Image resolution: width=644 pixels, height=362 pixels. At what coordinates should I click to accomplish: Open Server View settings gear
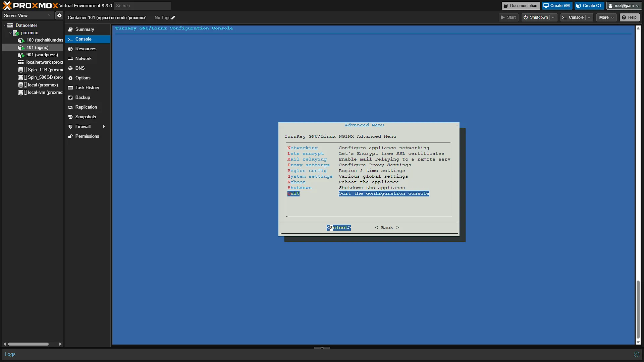pos(59,15)
